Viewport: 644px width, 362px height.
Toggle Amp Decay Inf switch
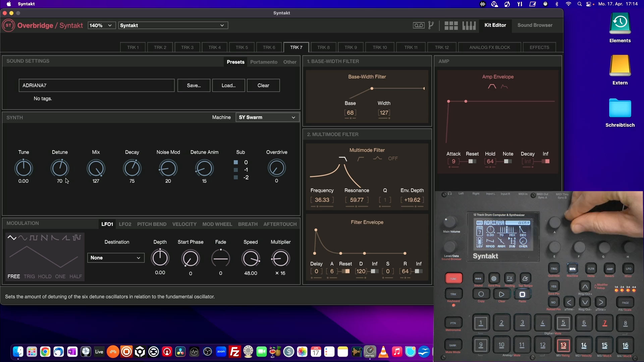(x=546, y=161)
